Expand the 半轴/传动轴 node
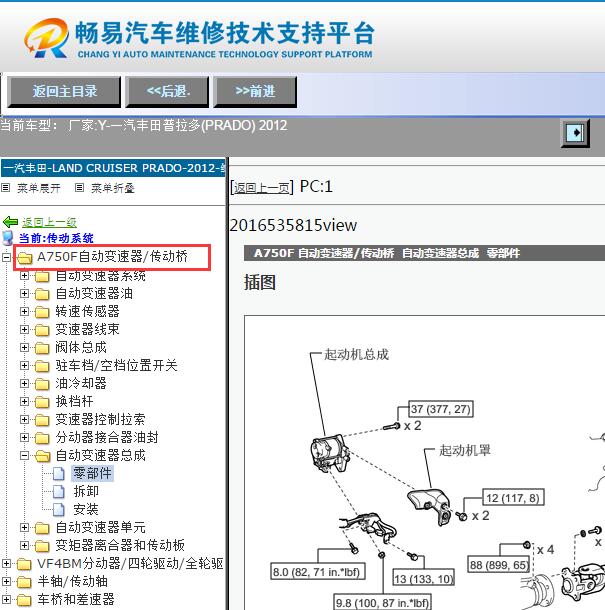Viewport: 605px width, 610px height. click(x=6, y=581)
